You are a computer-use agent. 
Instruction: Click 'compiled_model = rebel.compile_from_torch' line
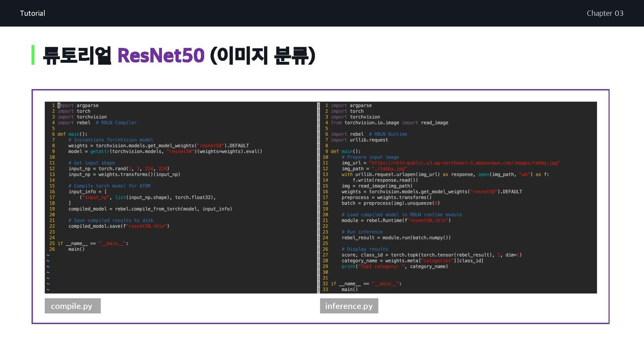[x=150, y=209]
